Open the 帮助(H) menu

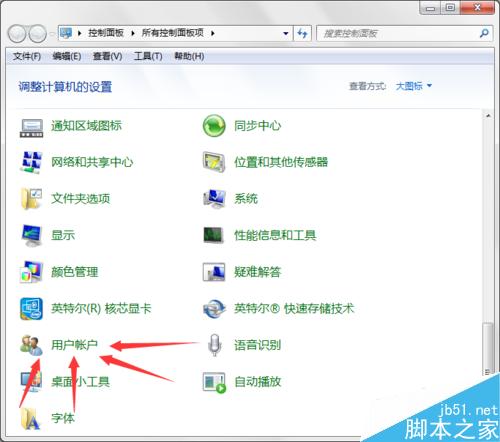tap(189, 56)
